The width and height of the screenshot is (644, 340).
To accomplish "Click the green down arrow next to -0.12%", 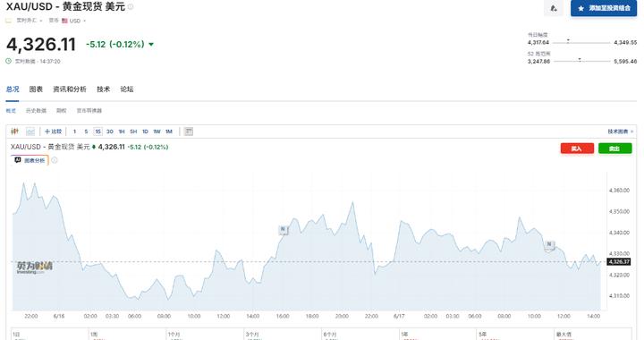I will coord(151,45).
